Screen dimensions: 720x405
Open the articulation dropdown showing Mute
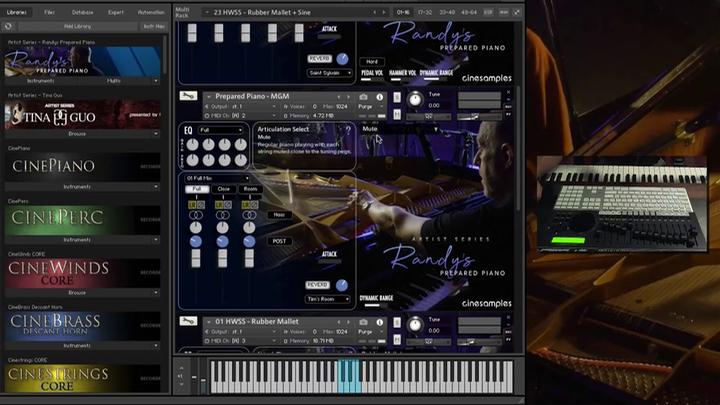399,129
